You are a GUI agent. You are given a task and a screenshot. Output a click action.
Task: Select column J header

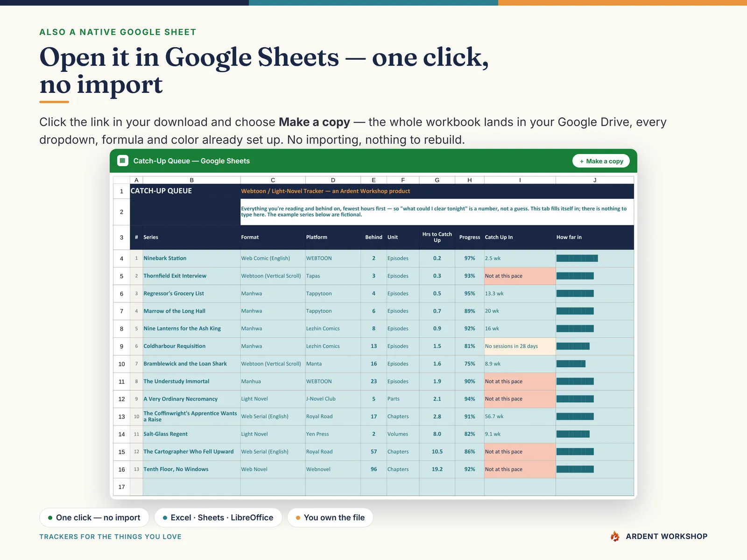tap(595, 180)
